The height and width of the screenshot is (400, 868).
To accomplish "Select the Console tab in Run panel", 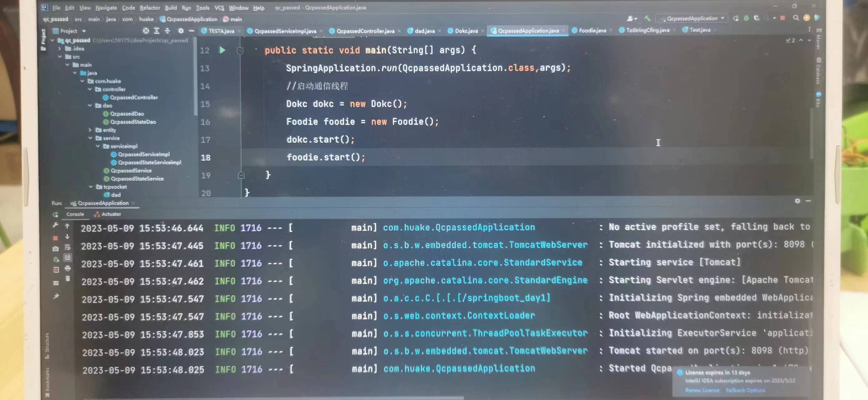I will pyautogui.click(x=75, y=214).
